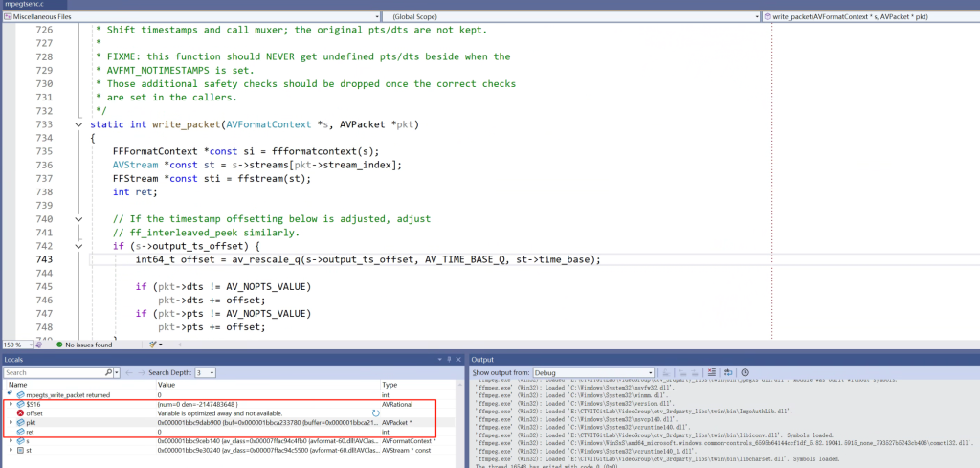This screenshot has width=980, height=468.
Task: Click the Locals search input field
Action: pyautogui.click(x=53, y=372)
